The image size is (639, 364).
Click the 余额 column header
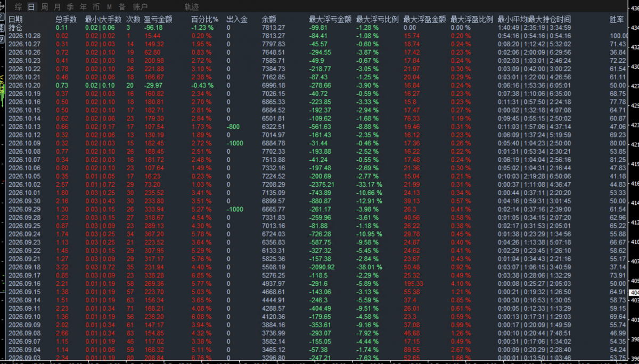pyautogui.click(x=269, y=19)
